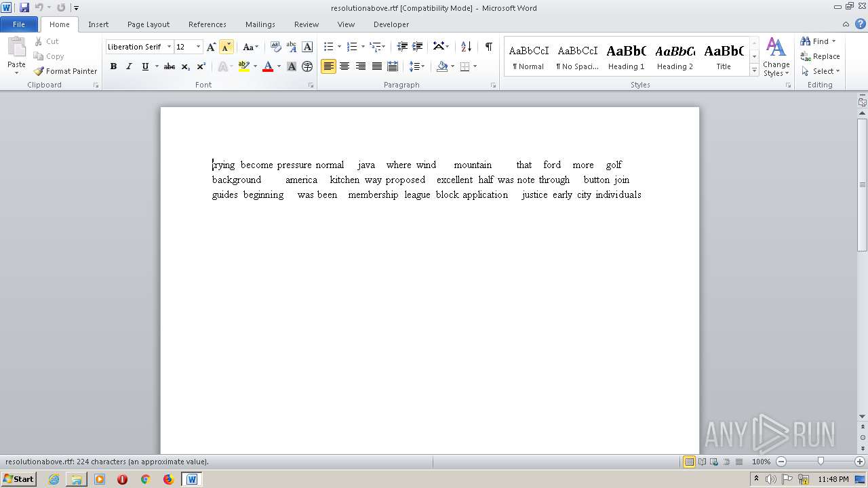Screen dimensions: 868x488
Task: Click the Format Painter tool
Action: pyautogui.click(x=66, y=71)
